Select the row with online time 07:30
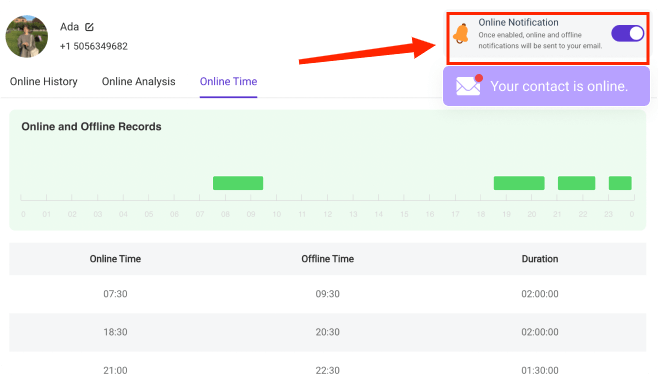 point(328,294)
